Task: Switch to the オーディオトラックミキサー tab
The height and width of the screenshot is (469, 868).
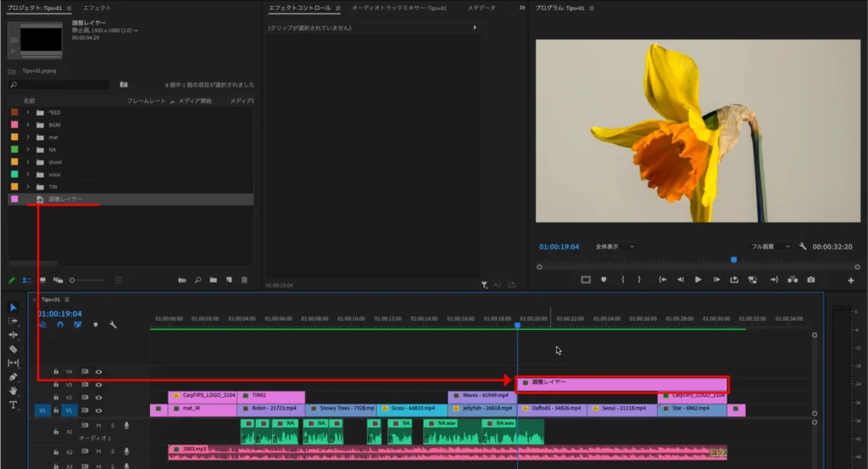Action: click(x=399, y=8)
